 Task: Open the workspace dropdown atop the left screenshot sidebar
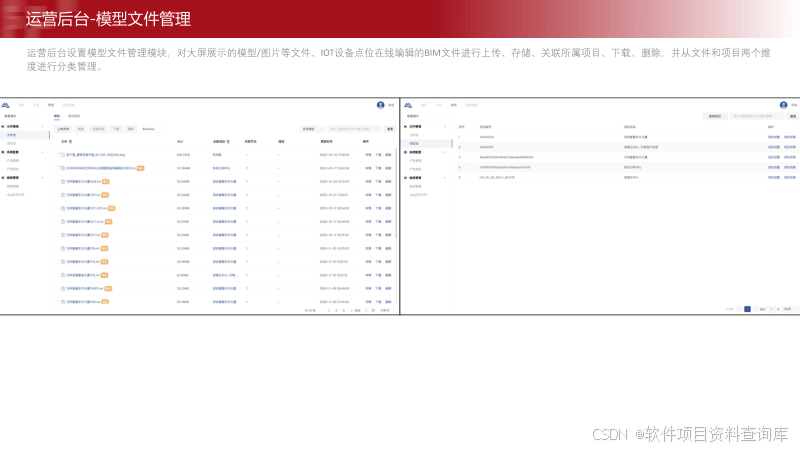pyautogui.click(x=23, y=116)
